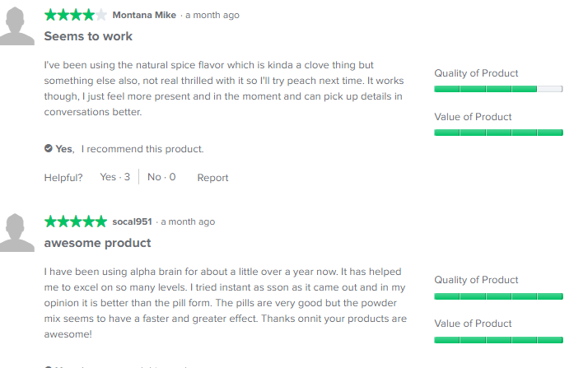Click the 'Helpful?' label

63,178
